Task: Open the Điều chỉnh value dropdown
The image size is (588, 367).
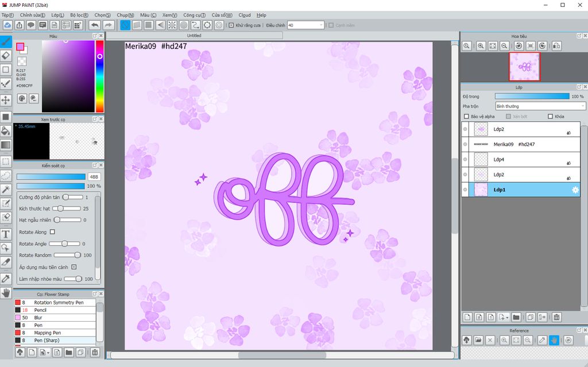Action: 322,25
